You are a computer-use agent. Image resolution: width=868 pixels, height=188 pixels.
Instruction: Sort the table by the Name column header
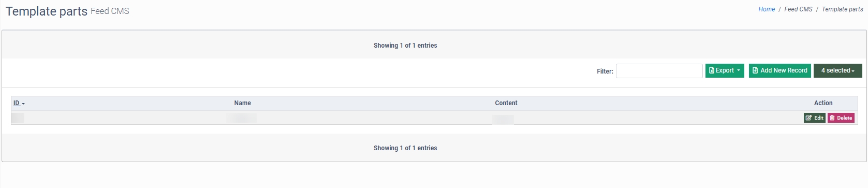click(242, 103)
